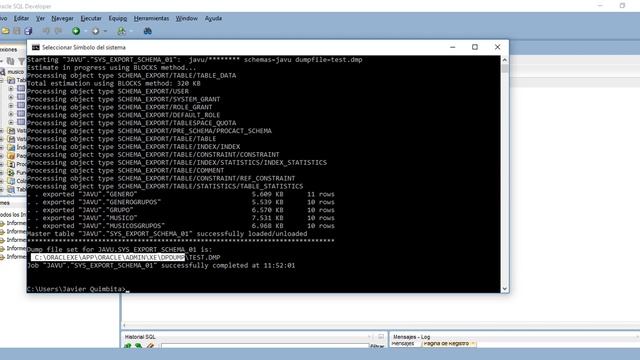Viewport: 640px width, 360px height.
Task: Click scroll up arrow of command prompt
Action: point(504,60)
